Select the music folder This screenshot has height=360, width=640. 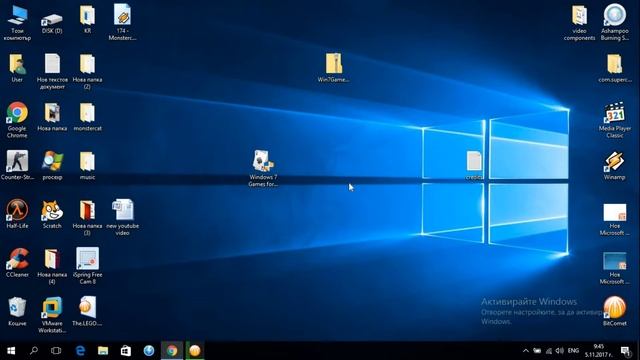pyautogui.click(x=87, y=165)
